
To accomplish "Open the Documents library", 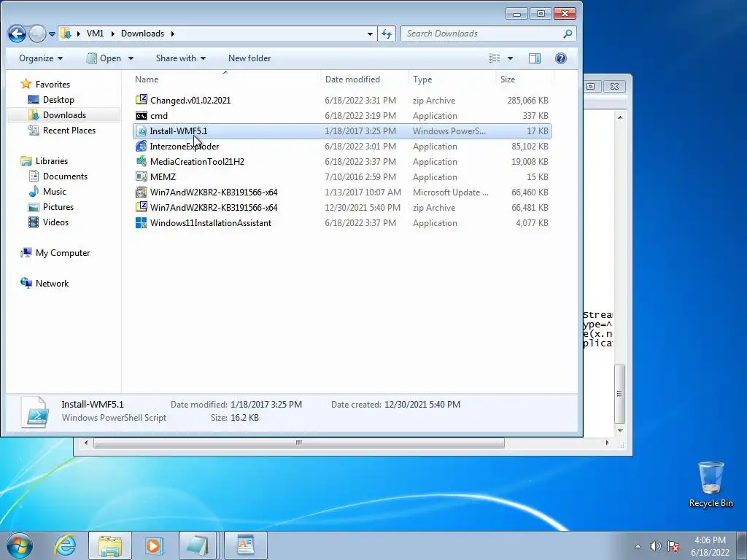I will [x=65, y=176].
